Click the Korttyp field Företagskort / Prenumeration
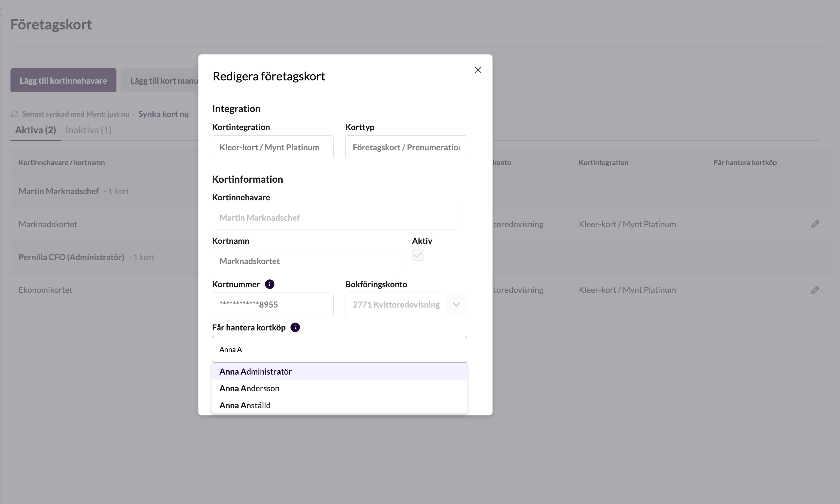Viewport: 840px width, 504px height. click(406, 147)
